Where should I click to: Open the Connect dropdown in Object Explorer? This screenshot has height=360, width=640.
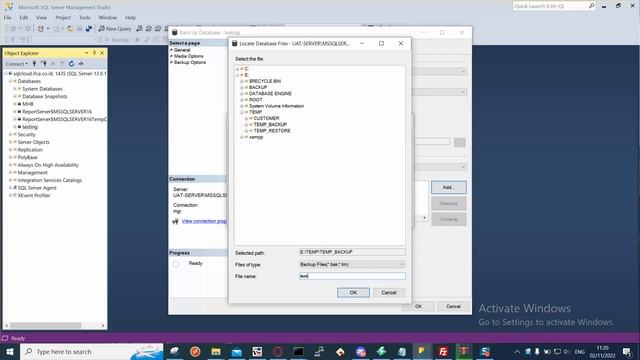(17, 64)
